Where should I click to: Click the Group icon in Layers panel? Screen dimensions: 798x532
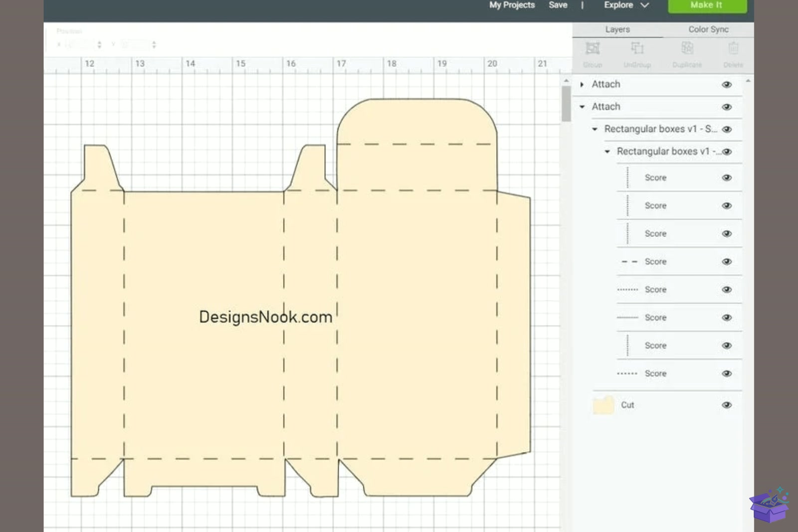click(x=593, y=48)
